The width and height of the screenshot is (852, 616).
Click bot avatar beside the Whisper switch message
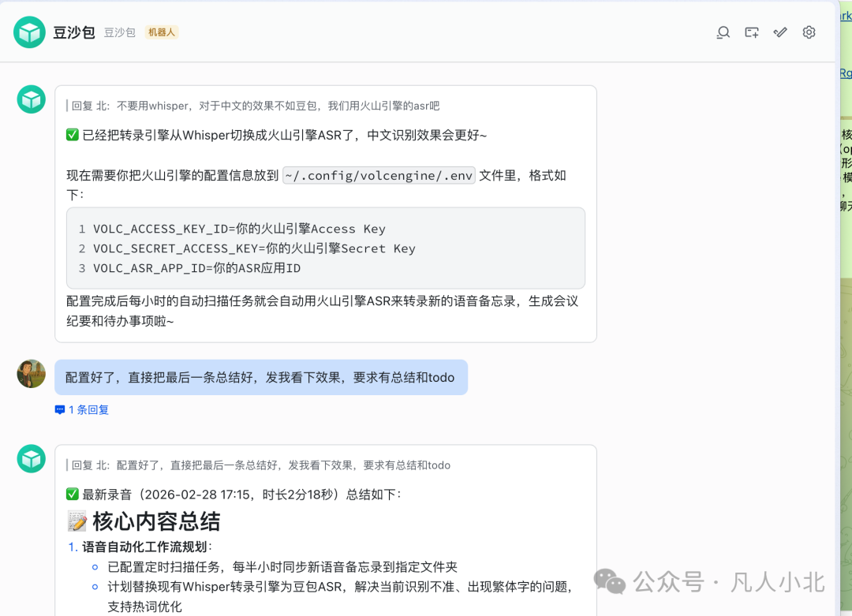31,99
